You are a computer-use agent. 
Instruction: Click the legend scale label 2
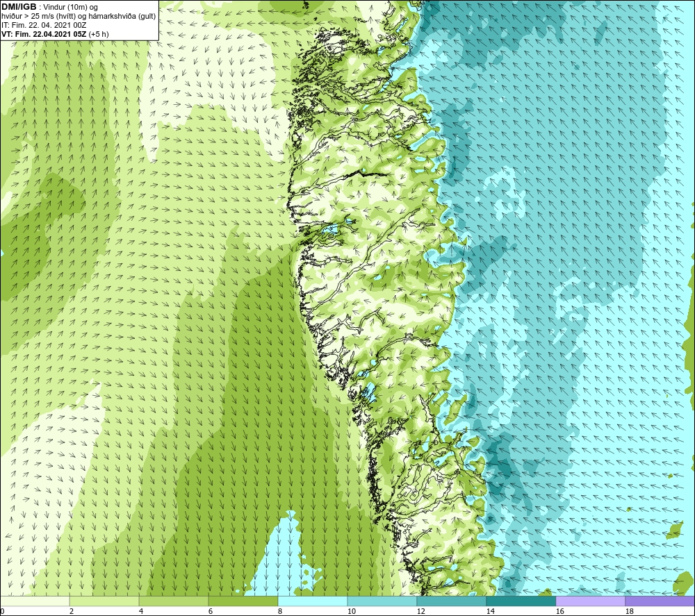point(72,612)
